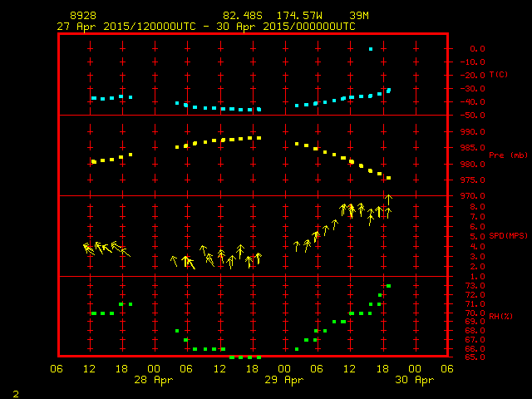Click the '0.0' temperature tick label

coord(477,49)
